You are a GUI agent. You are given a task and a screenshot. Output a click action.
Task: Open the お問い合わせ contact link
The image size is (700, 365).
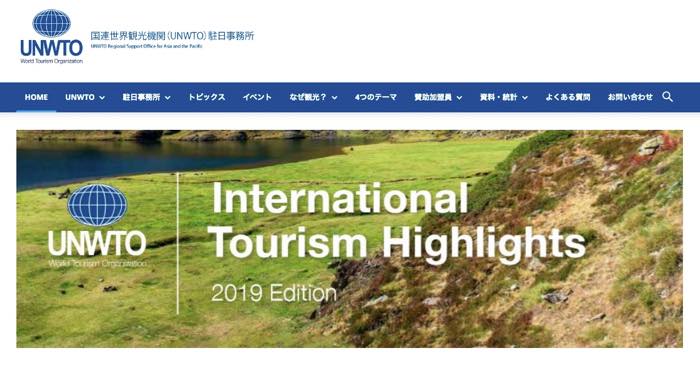[x=630, y=97]
